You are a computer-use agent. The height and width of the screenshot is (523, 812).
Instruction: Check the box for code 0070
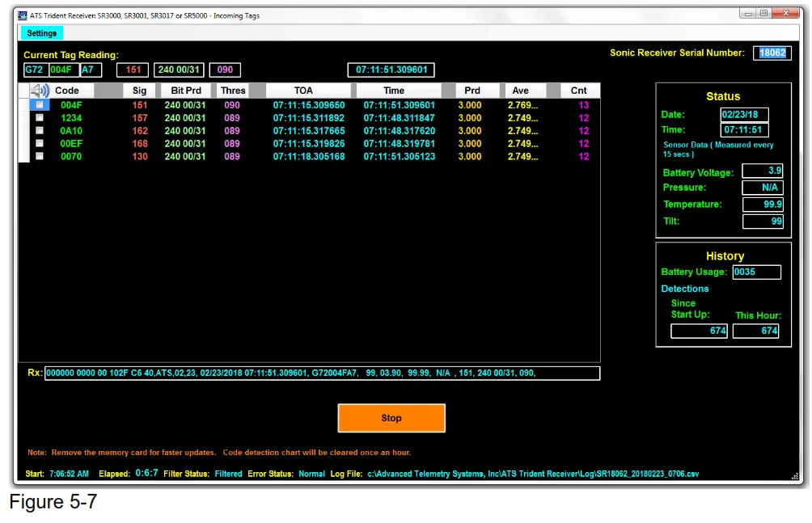pos(40,156)
